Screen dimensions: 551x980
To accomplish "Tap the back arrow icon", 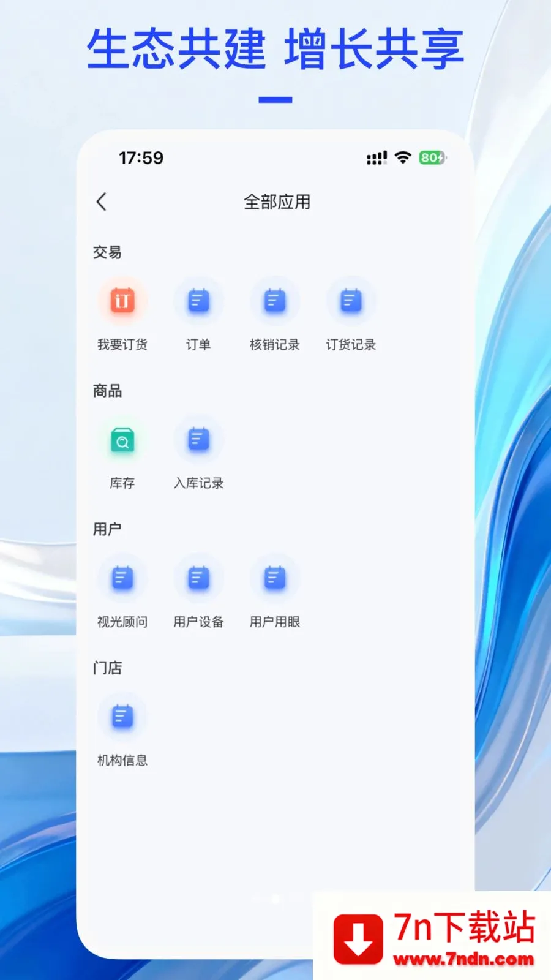I will 102,202.
